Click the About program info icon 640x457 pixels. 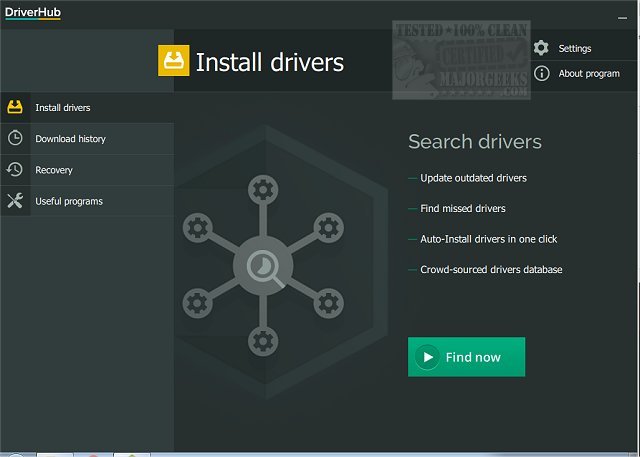pos(541,73)
